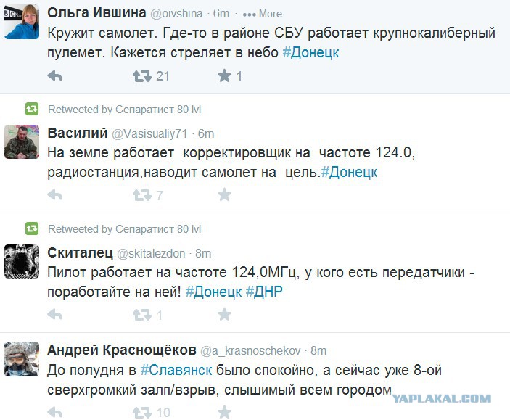Open the 6m timestamp on Василий's tweet
The height and width of the screenshot is (420, 510).
pos(206,133)
